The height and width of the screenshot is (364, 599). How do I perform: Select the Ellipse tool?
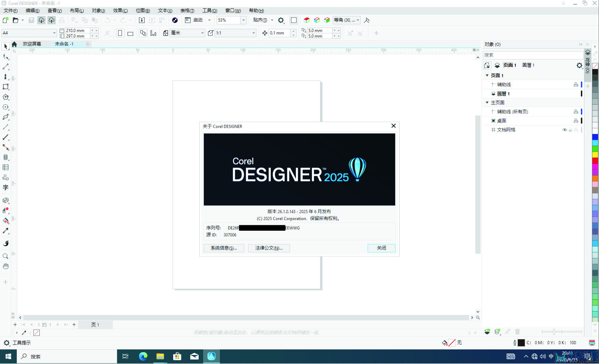[6, 107]
